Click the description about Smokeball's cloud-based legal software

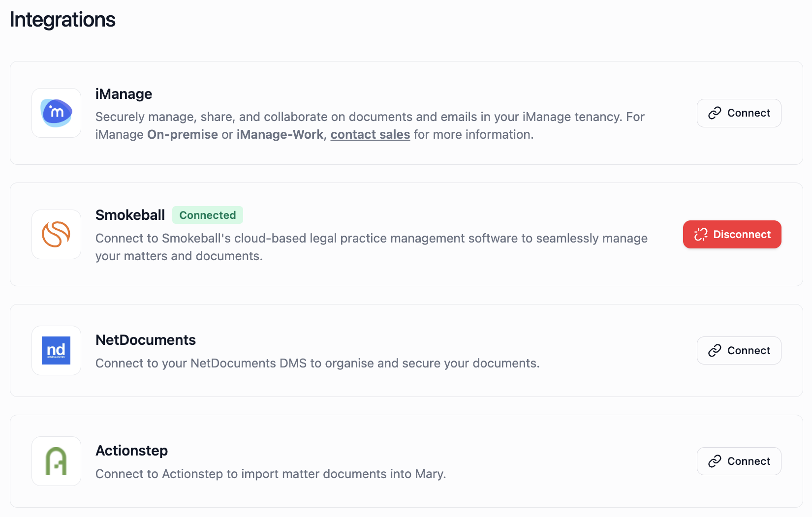coord(372,247)
